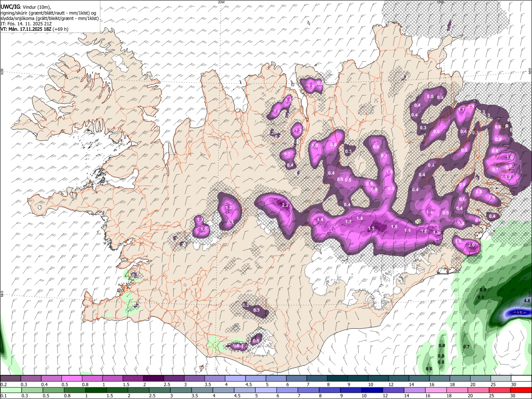Click the '20W' longitude label at top
532x399 pixels.
221,2
